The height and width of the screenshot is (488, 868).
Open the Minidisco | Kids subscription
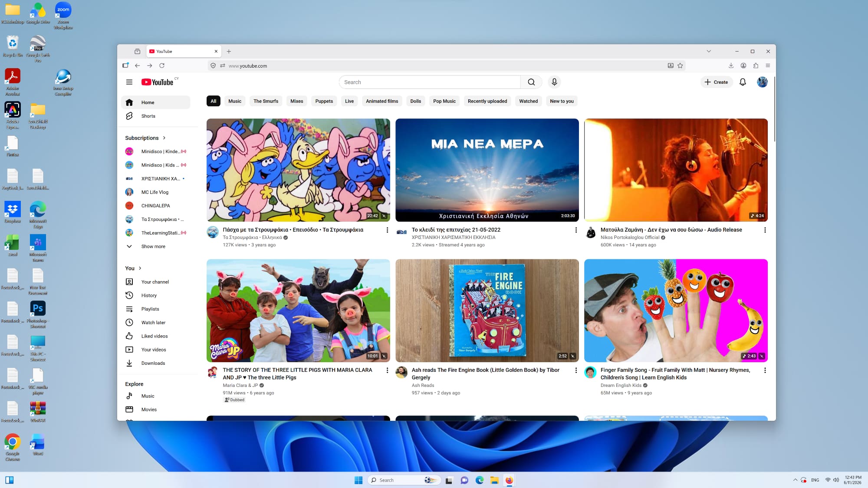(x=155, y=165)
